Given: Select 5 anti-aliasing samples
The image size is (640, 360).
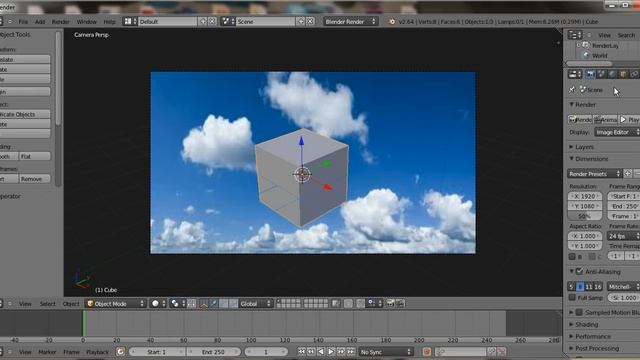Looking at the screenshot, I should (x=571, y=287).
